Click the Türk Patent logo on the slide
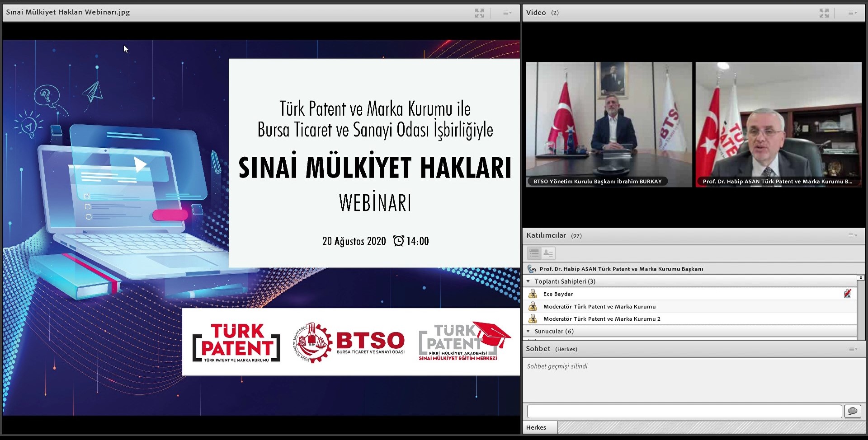Viewport: 868px width, 440px height. pyautogui.click(x=236, y=343)
